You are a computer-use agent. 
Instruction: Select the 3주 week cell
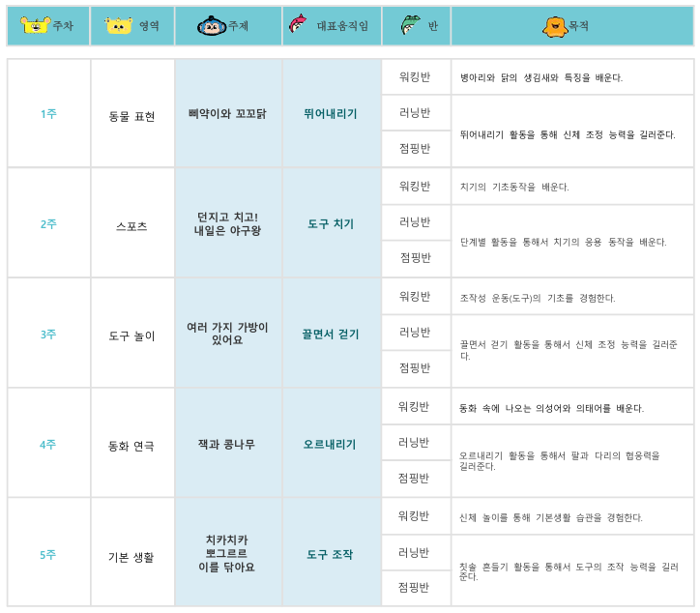tap(48, 335)
